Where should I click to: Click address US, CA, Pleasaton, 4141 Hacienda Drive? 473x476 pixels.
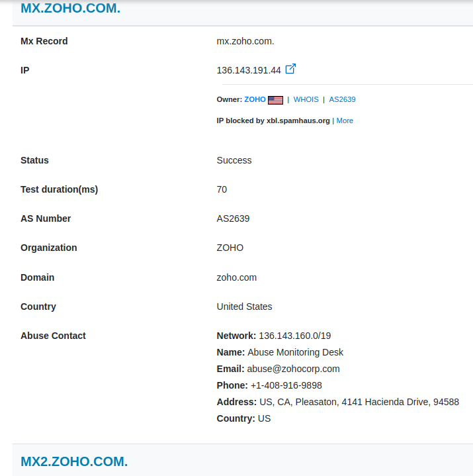pyautogui.click(x=359, y=402)
